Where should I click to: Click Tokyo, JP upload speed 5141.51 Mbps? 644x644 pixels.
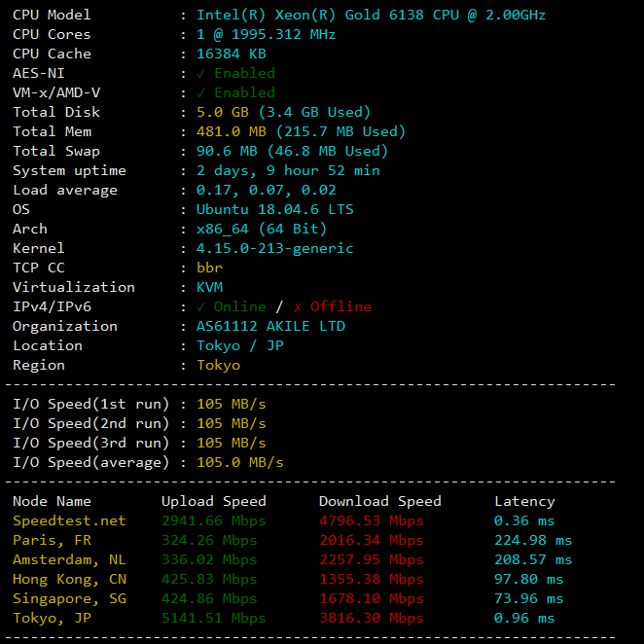click(213, 618)
